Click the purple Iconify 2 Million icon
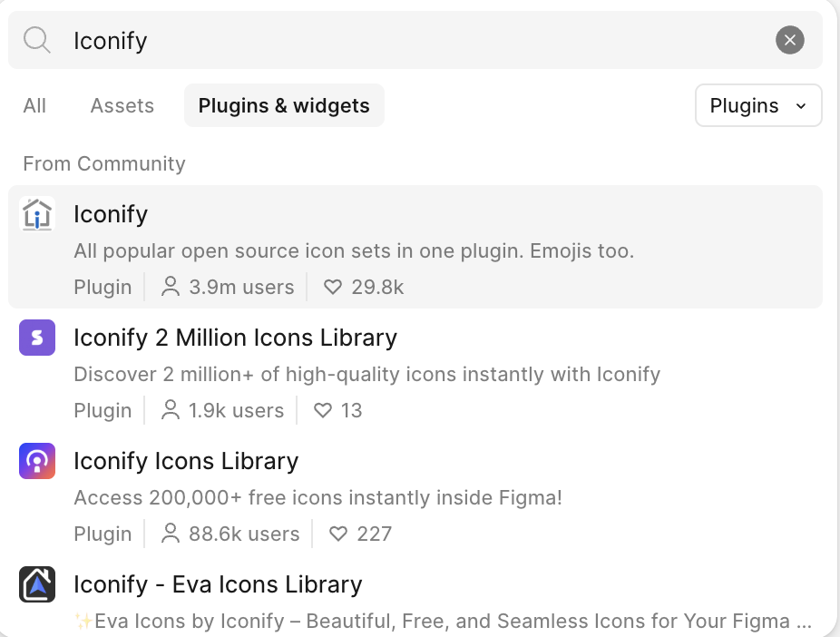Screen dimensions: 840x637 tap(37, 338)
